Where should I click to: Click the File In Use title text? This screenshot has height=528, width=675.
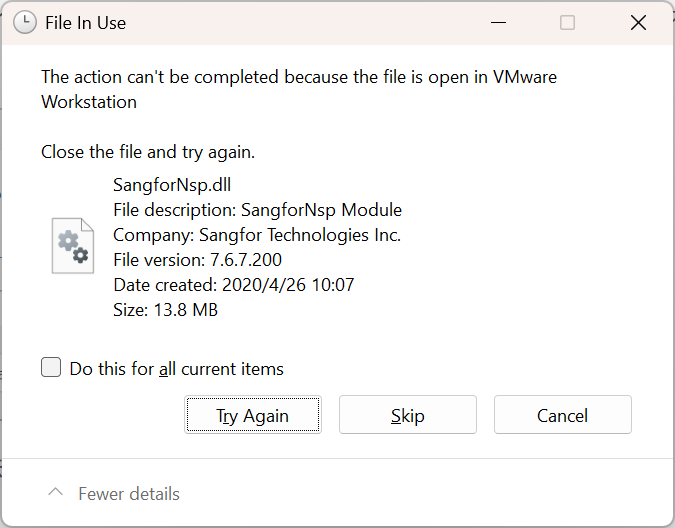(x=86, y=23)
